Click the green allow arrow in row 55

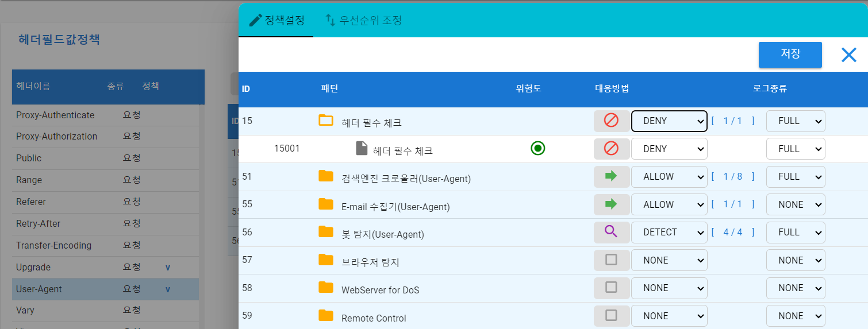click(611, 204)
